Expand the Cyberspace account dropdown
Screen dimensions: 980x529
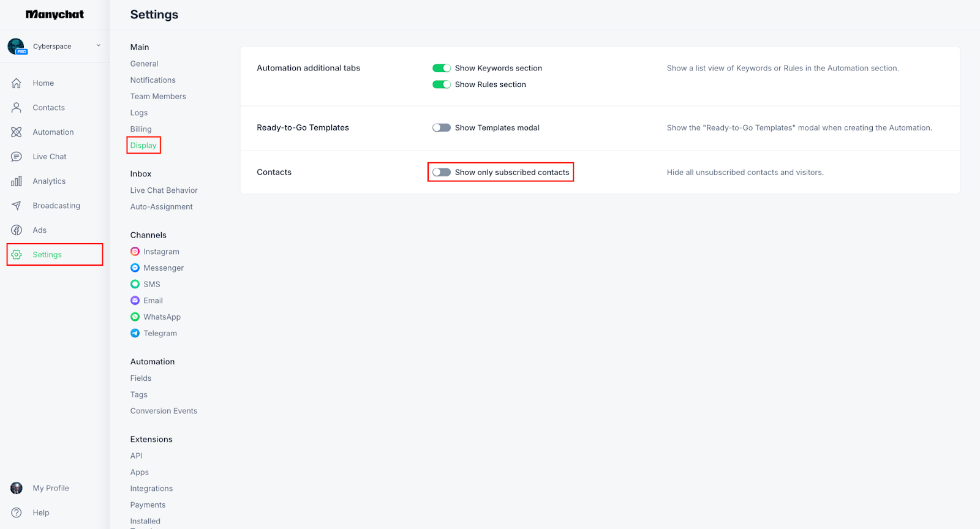coord(98,46)
